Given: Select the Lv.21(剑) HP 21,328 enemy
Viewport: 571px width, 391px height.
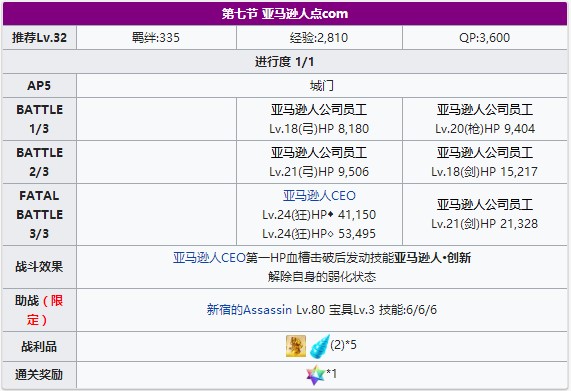Looking at the screenshot, I should coord(485,214).
